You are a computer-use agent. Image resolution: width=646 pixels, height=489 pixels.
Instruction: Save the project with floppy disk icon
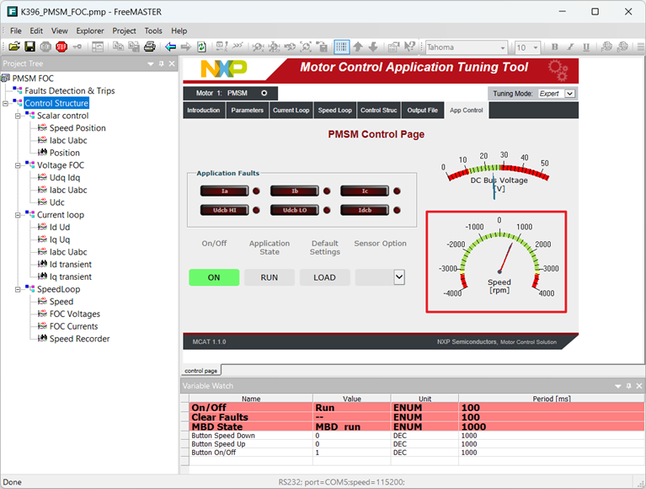click(x=30, y=47)
